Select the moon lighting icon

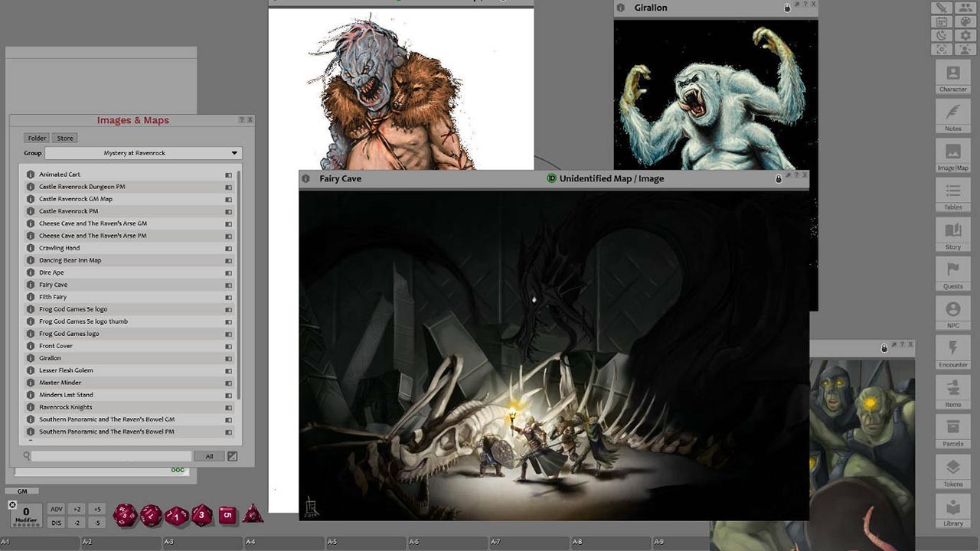(941, 34)
